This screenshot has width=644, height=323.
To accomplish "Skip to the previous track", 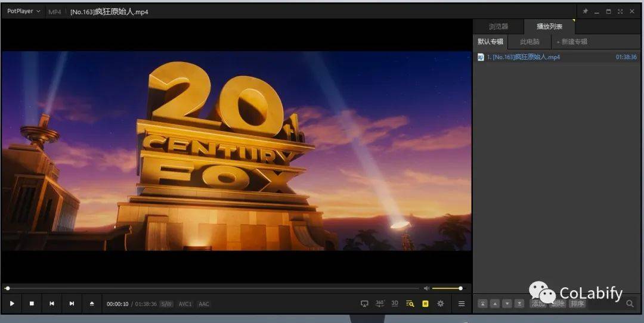I will coord(52,304).
